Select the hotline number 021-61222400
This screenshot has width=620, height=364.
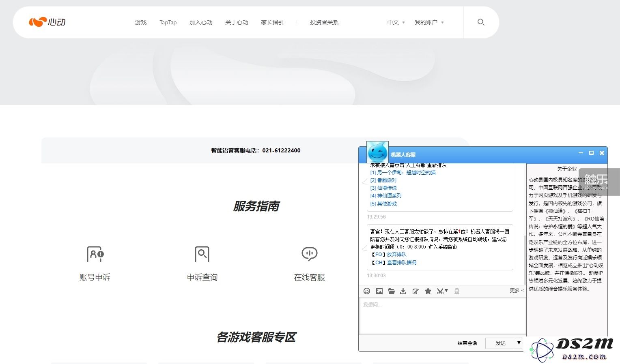[281, 150]
